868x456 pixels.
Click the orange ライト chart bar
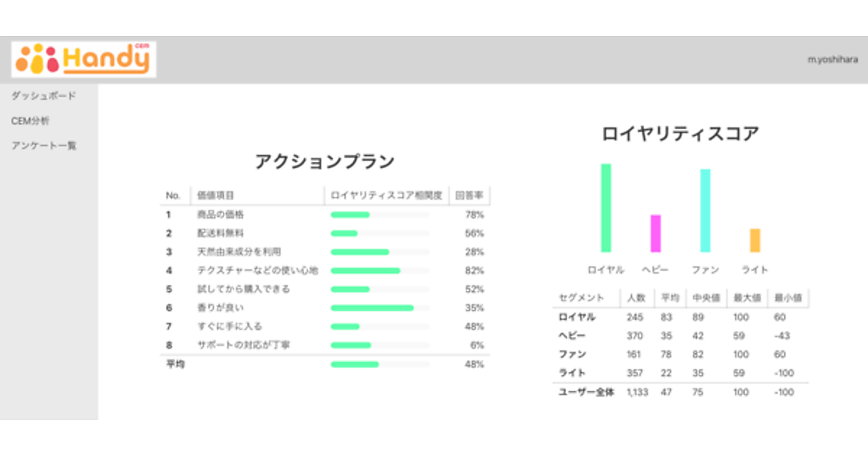(x=754, y=240)
